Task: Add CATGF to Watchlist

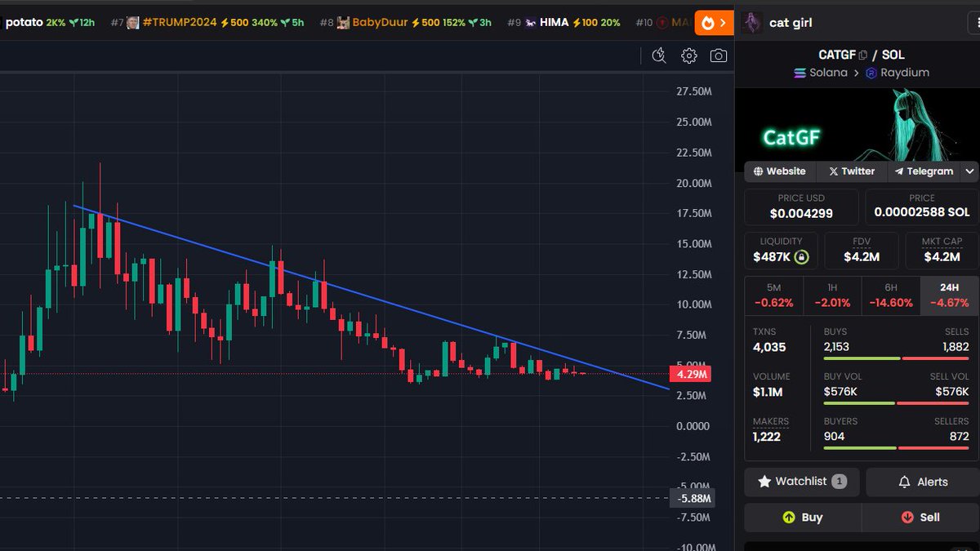Action: click(x=802, y=482)
